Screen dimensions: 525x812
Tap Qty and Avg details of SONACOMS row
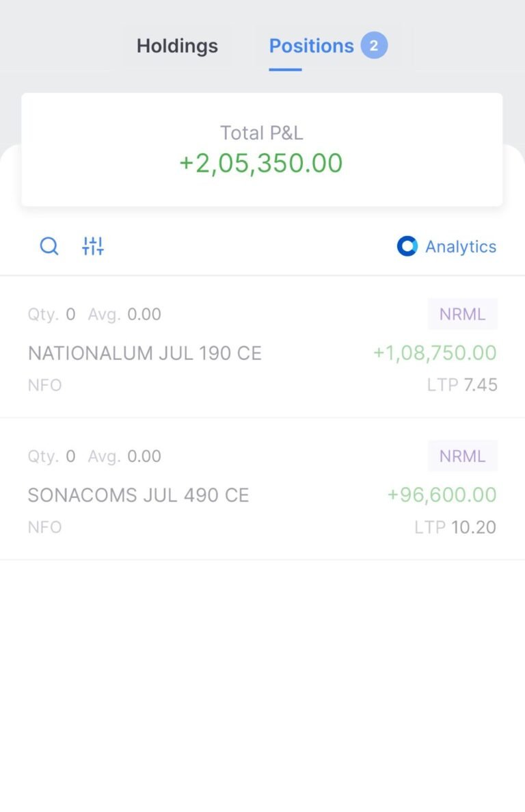coord(94,456)
